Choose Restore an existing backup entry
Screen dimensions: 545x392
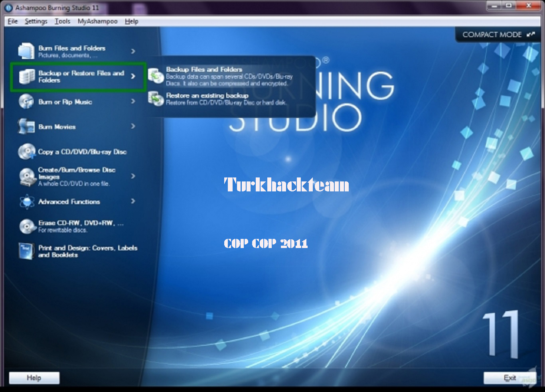coord(217,99)
